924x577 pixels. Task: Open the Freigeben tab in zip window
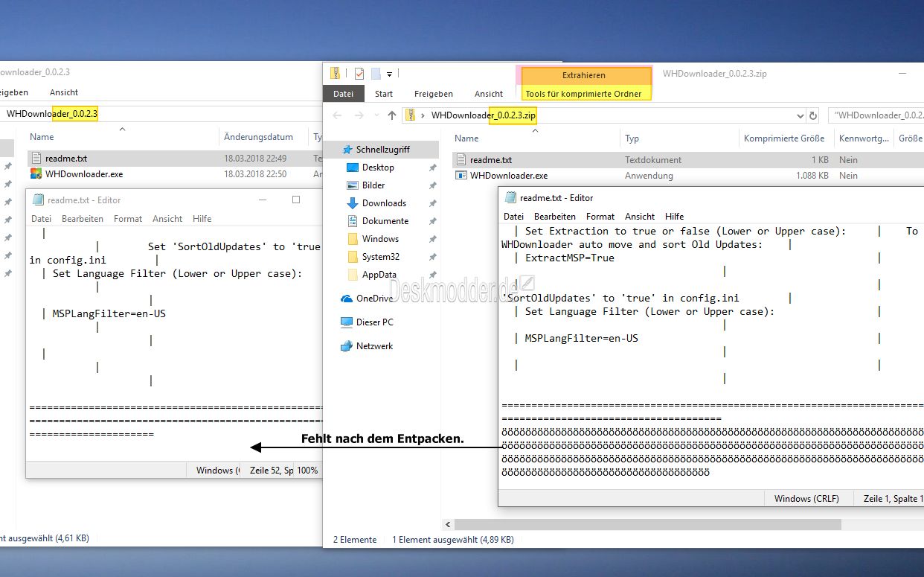click(433, 94)
